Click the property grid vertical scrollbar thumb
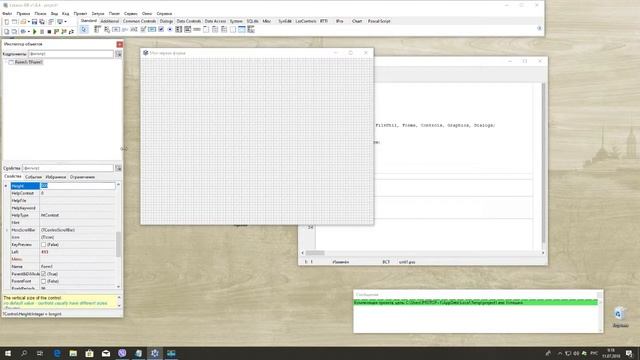The image size is (640, 360). pyautogui.click(x=118, y=244)
